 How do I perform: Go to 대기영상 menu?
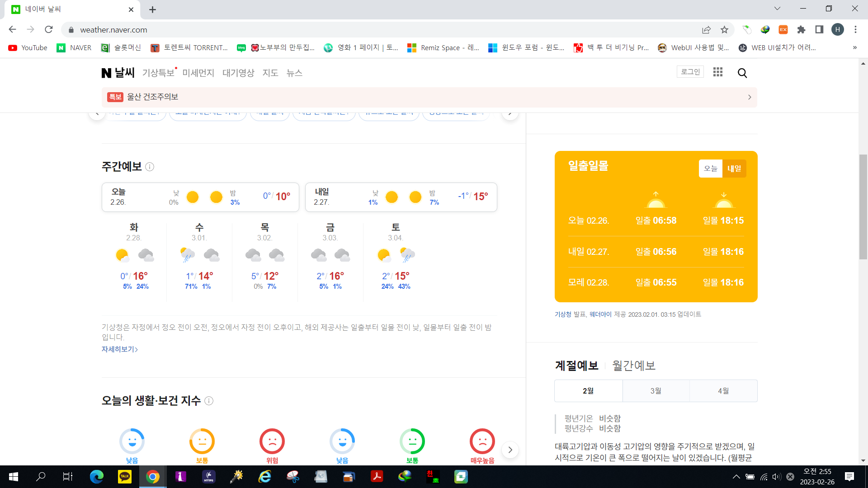(238, 73)
